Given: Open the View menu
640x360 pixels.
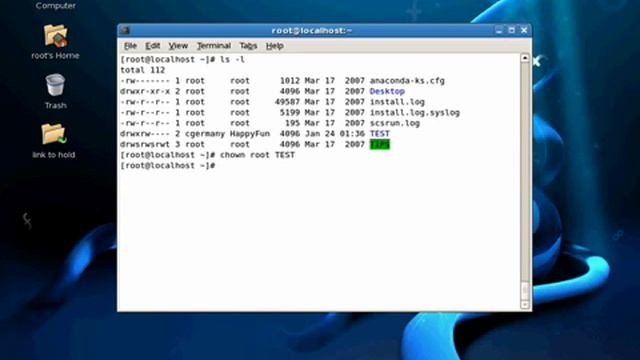Looking at the screenshot, I should point(178,46).
